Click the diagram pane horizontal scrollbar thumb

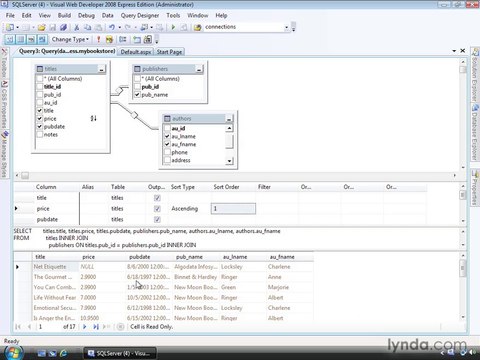point(25,175)
